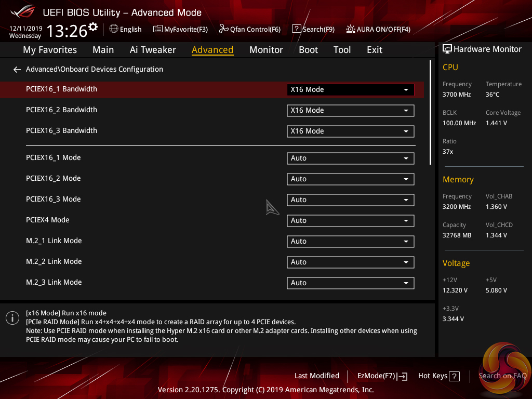Open the Tool tab
The image size is (532, 399).
click(x=342, y=50)
